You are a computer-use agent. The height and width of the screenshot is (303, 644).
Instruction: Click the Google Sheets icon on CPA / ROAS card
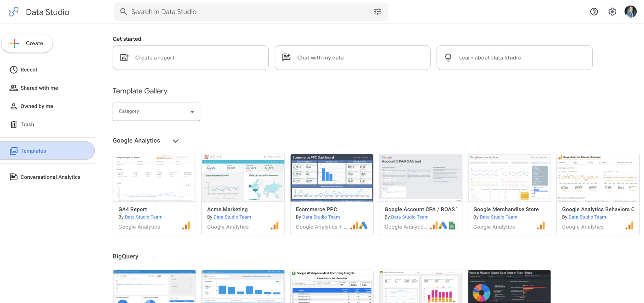click(452, 226)
